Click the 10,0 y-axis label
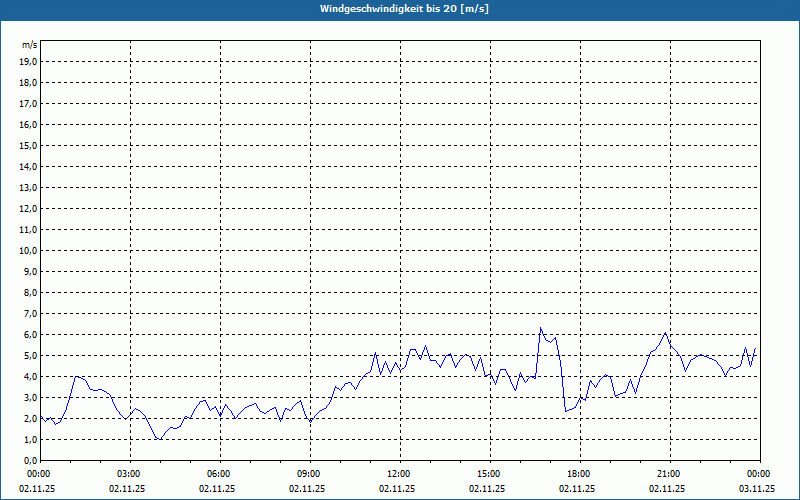Screen dimensions: 800x500 (28, 250)
